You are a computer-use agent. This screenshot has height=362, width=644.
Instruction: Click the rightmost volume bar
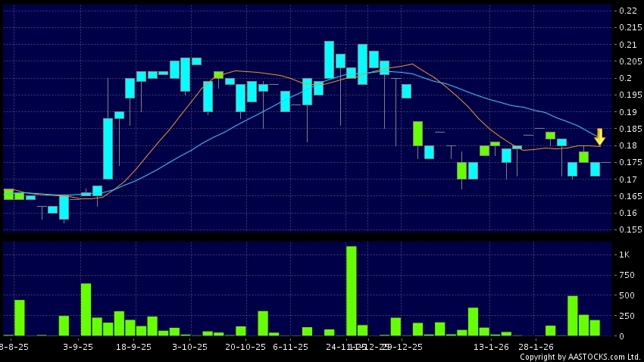coord(595,328)
